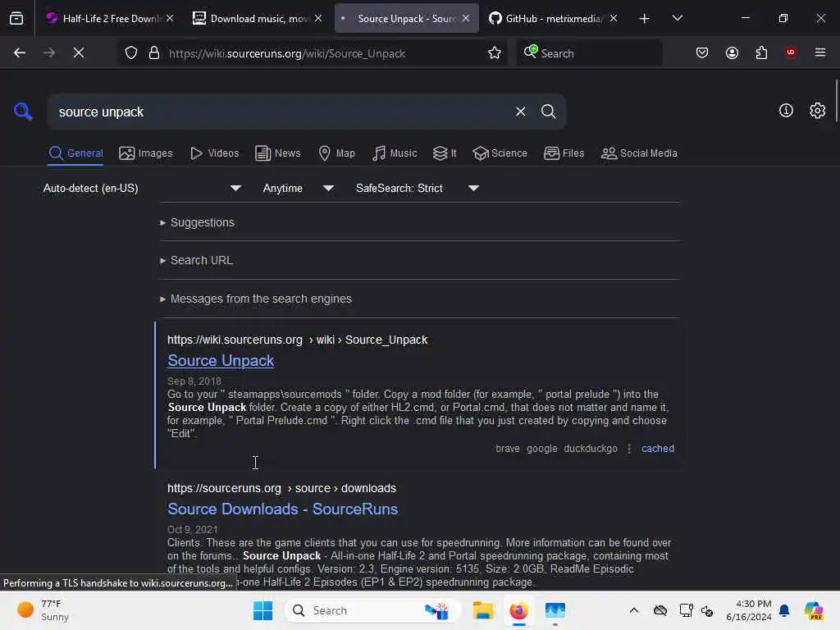The height and width of the screenshot is (630, 840).
Task: Switch to Half-Life 2 Free Download tab
Action: [x=110, y=18]
